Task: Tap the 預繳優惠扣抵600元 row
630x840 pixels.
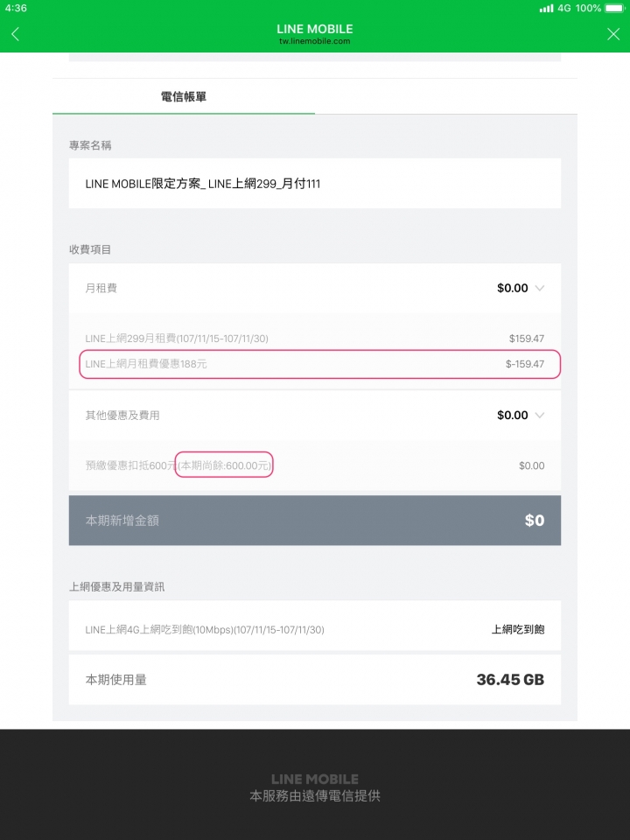Action: click(x=315, y=465)
